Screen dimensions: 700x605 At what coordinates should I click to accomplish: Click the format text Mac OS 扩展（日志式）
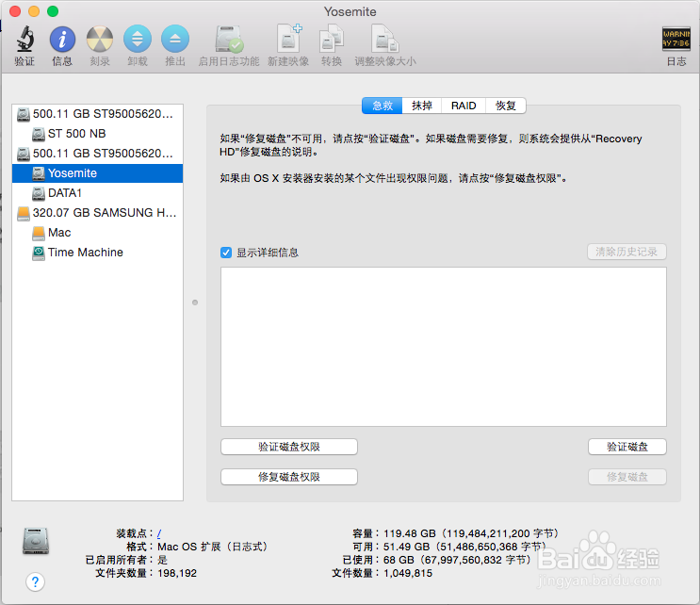pyautogui.click(x=213, y=547)
